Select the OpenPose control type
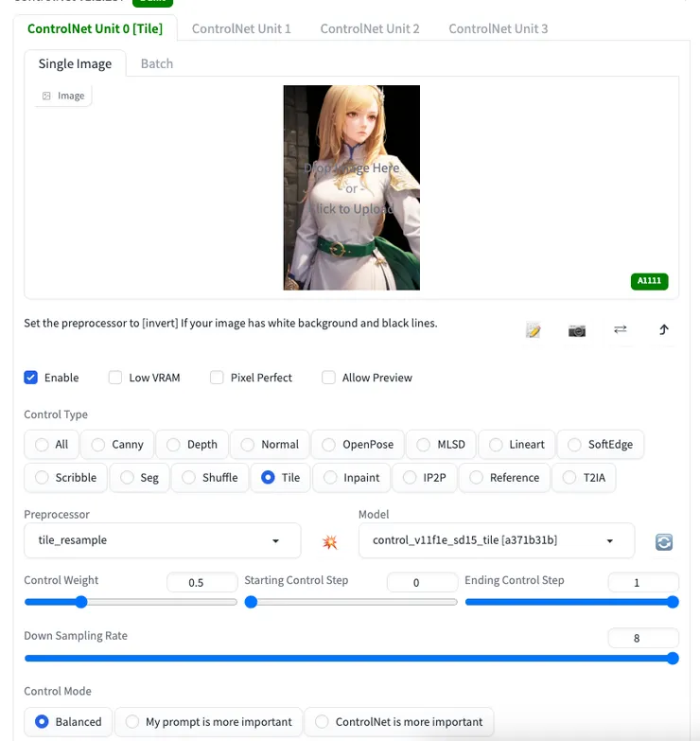 [x=358, y=445]
